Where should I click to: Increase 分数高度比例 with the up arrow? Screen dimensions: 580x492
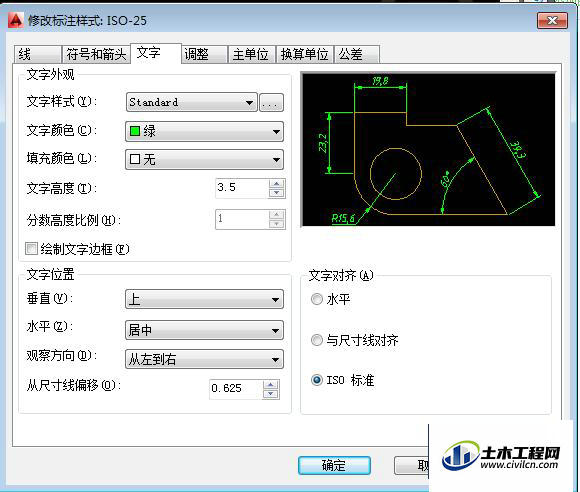click(x=277, y=215)
